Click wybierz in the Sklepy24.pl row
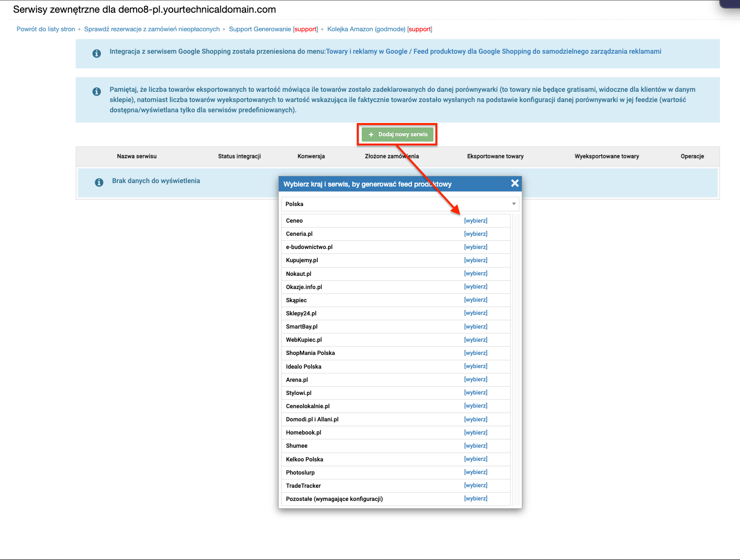The height and width of the screenshot is (560, 740). [475, 313]
